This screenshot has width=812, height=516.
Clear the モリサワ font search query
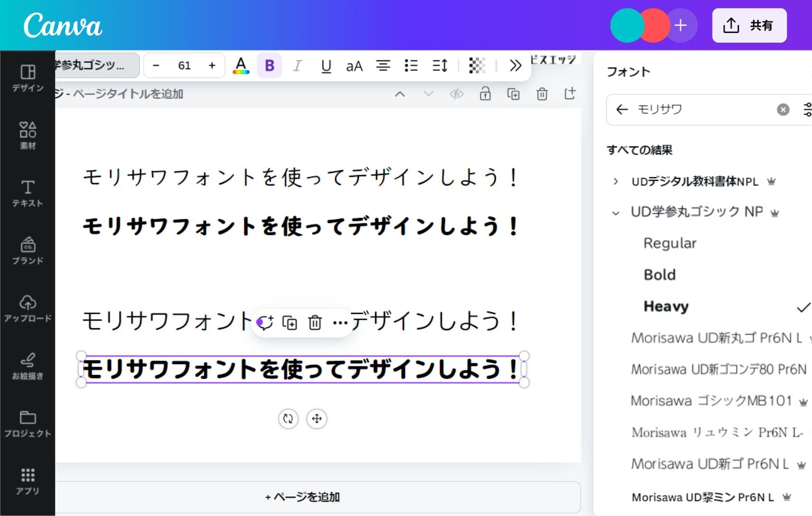[x=783, y=109]
